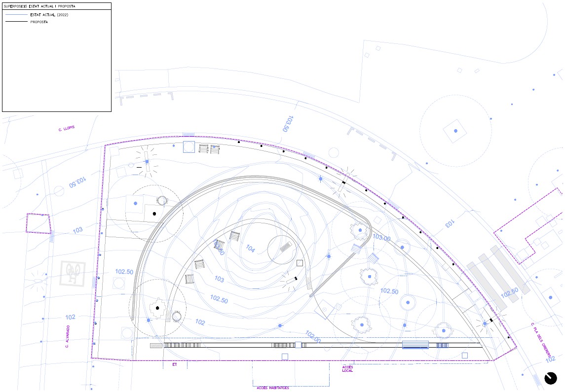Click the 104 contour elevation label
The height and width of the screenshot is (392, 565).
[251, 249]
